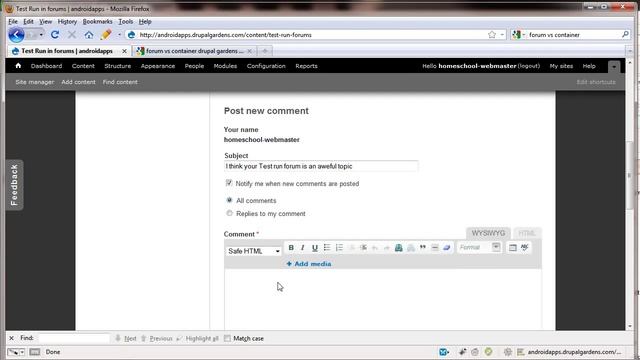This screenshot has width=640, height=360.
Task: Open the Bookmarks menu
Action: pyautogui.click(x=98, y=21)
